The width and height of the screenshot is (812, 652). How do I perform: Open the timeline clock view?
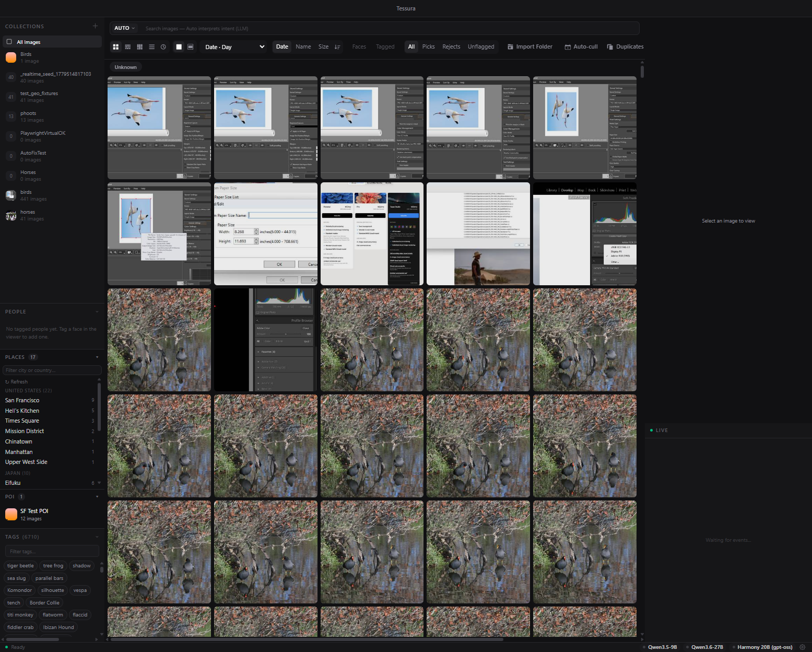coord(163,47)
